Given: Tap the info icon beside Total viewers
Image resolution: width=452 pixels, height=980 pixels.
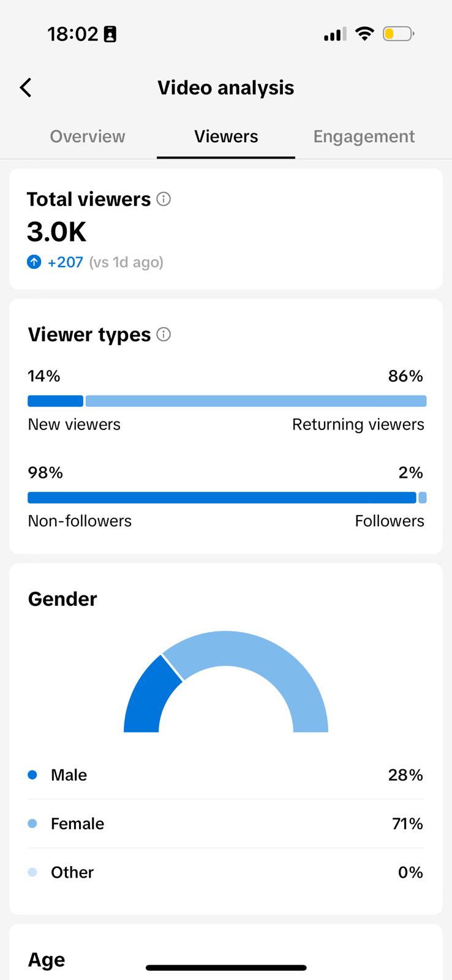Looking at the screenshot, I should [164, 199].
